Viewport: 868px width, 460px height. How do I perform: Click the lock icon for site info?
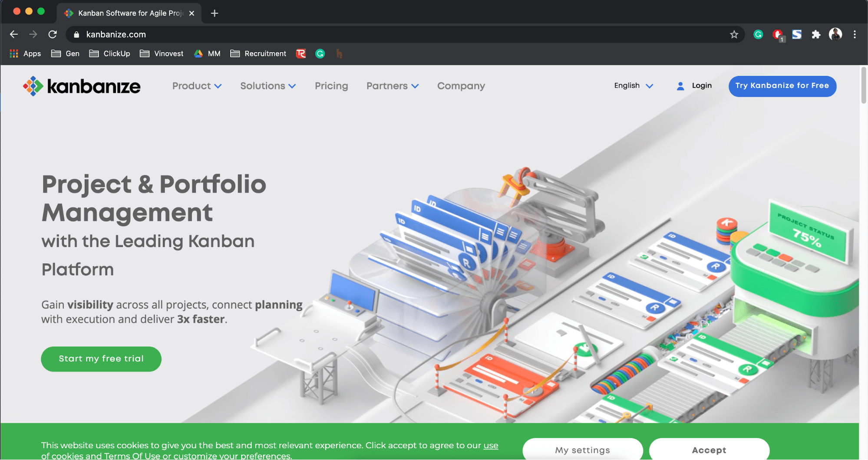pos(76,35)
